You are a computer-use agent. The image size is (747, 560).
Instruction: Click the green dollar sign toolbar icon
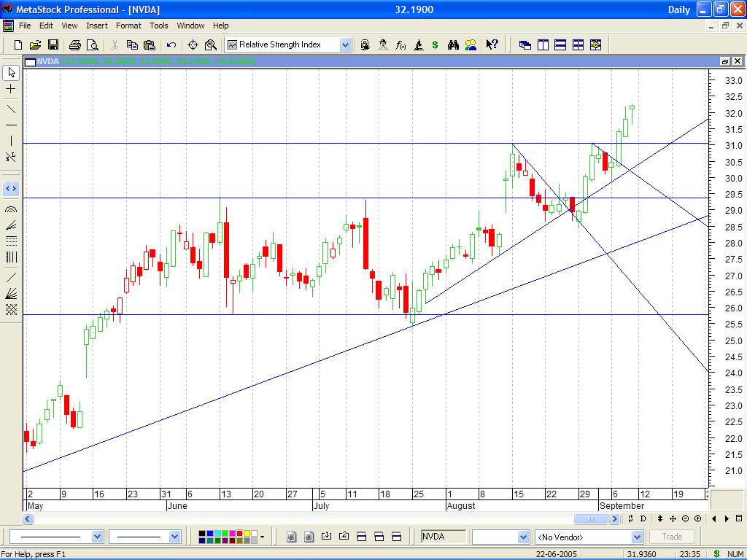click(x=435, y=44)
